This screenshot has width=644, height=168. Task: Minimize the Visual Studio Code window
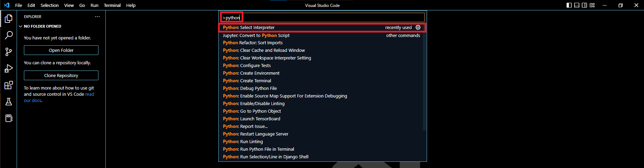[x=605, y=5]
